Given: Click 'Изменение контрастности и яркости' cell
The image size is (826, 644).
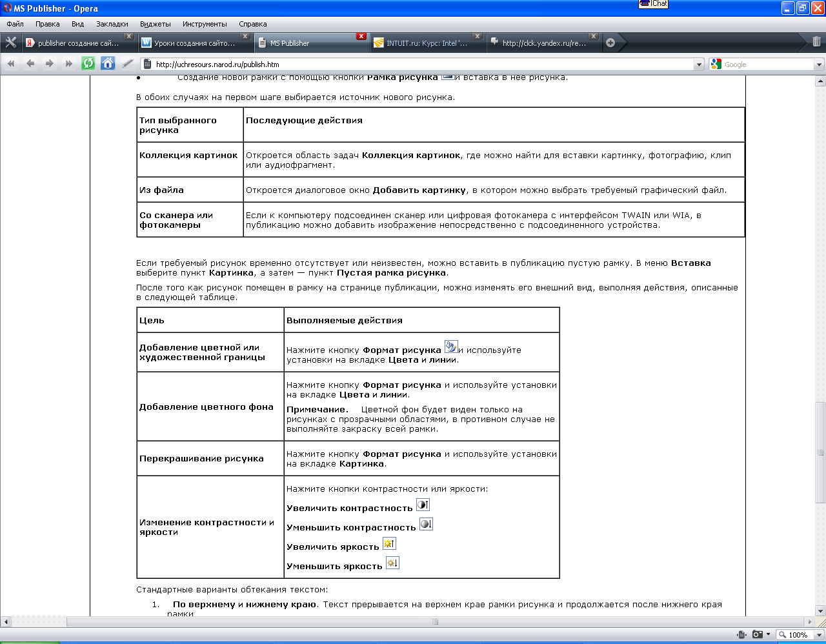Looking at the screenshot, I should pos(210,527).
